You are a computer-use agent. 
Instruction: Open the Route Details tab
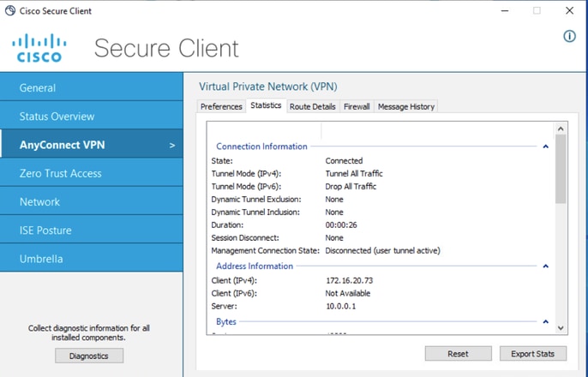313,106
